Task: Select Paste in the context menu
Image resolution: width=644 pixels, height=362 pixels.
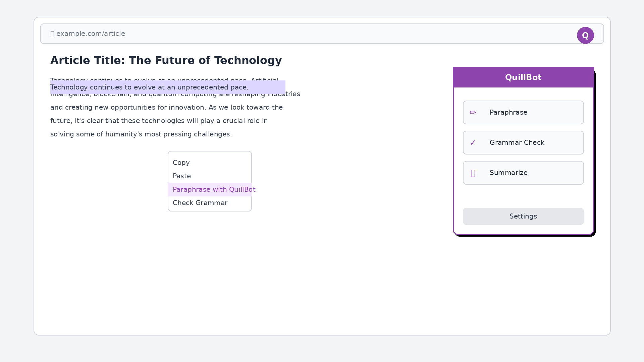Action: (x=181, y=176)
